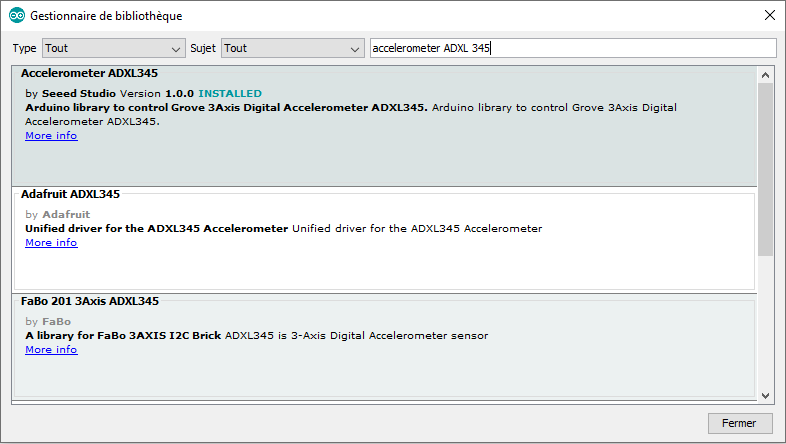
Task: Select the FaBo 201 3Axis ADXL345 title
Action: click(89, 301)
